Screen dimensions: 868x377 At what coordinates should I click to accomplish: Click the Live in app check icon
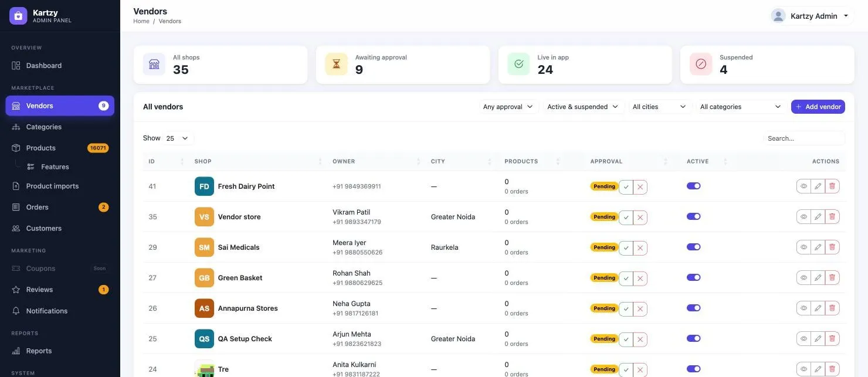click(x=518, y=64)
